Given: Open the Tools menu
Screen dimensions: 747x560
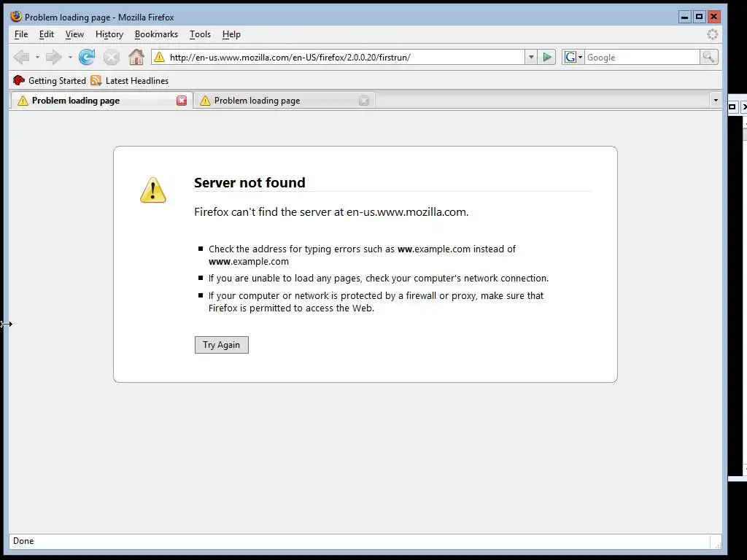Looking at the screenshot, I should [x=200, y=34].
